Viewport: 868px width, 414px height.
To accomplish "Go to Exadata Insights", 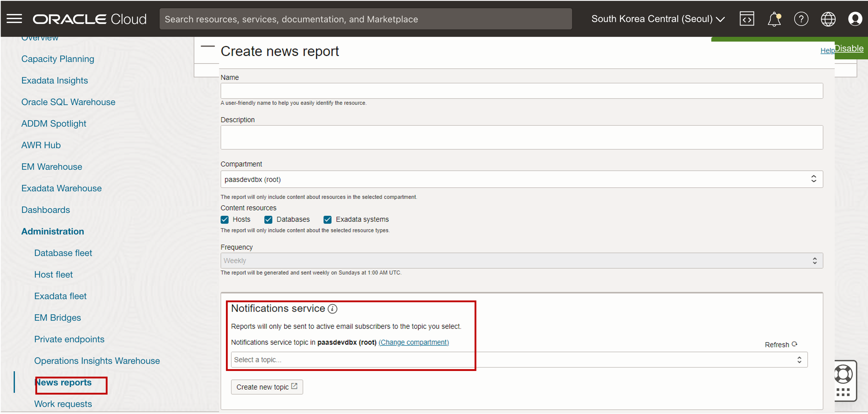I will point(55,81).
